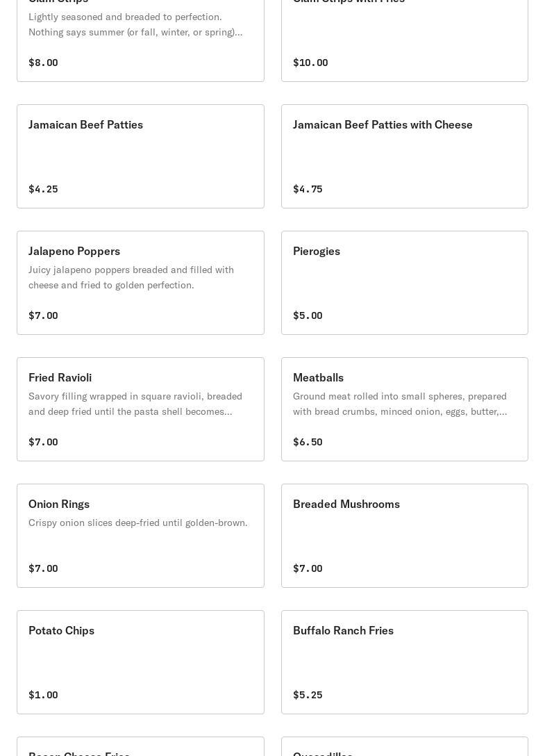Click the Onion Rings description text
The image size is (545, 756).
137,523
